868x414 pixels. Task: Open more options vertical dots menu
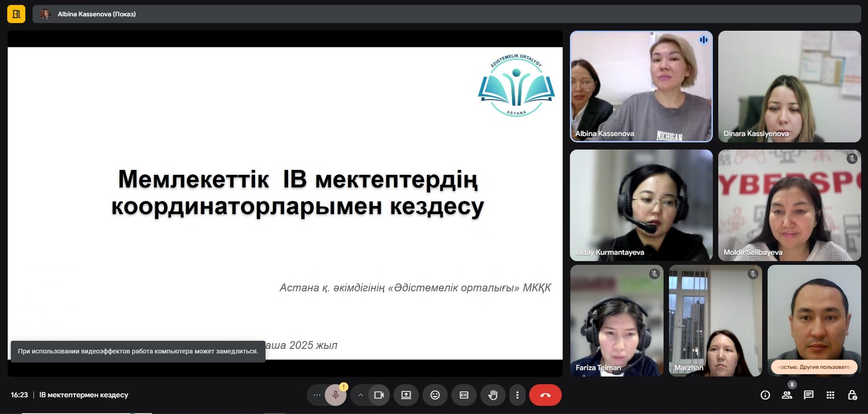coord(517,395)
